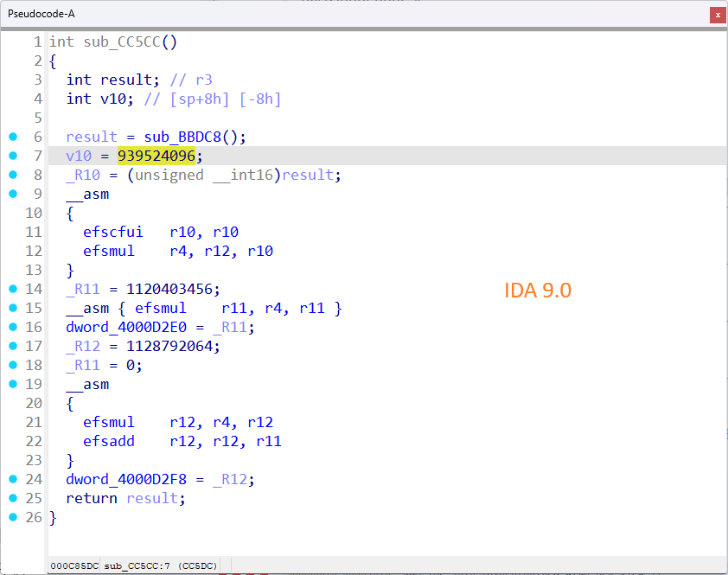Select constant 1120403456 on line 14
Screen dimensions: 728x575
click(x=169, y=290)
